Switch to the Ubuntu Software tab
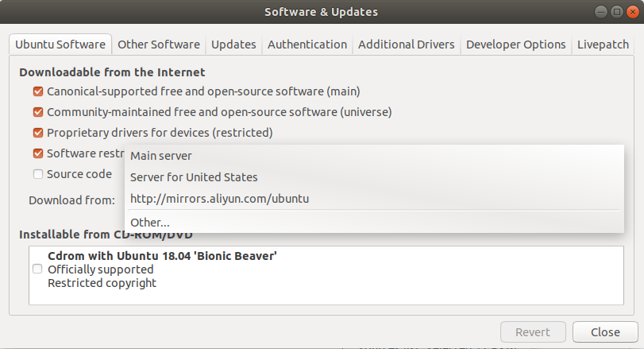This screenshot has height=349, width=644. coord(60,45)
